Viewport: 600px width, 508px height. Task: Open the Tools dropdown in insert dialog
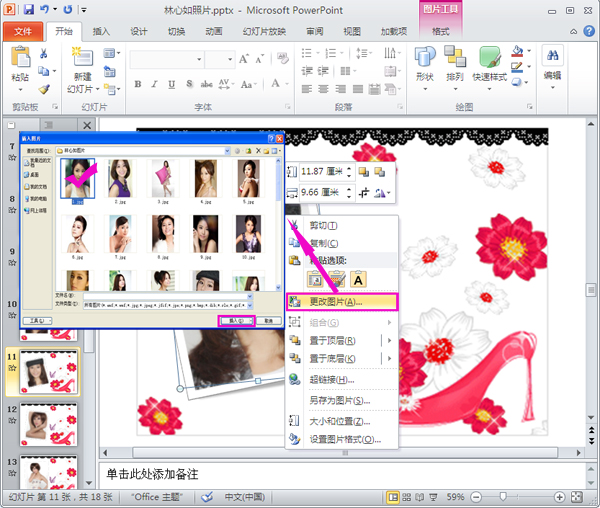(x=37, y=321)
